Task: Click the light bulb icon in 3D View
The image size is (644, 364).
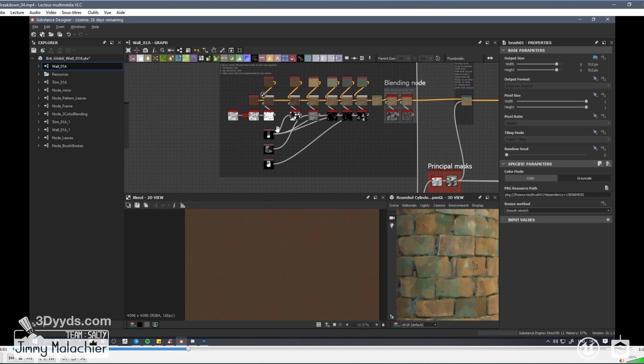Action: (x=392, y=226)
